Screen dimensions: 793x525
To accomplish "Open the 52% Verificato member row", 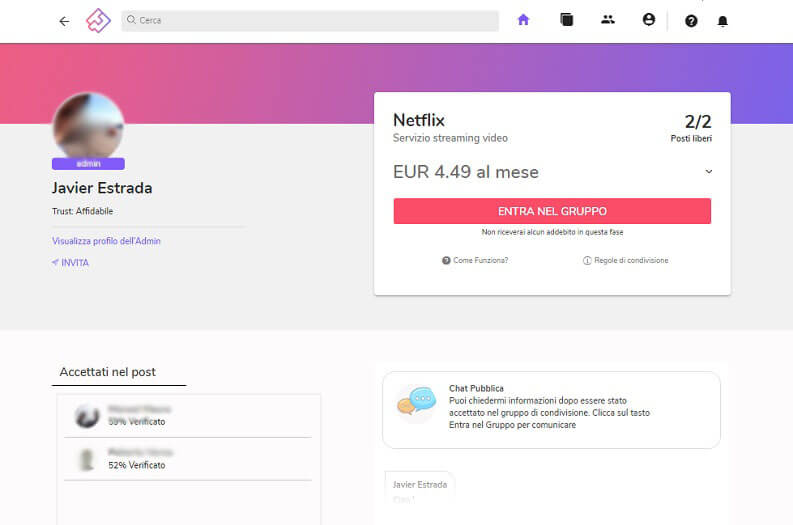I will [x=188, y=459].
